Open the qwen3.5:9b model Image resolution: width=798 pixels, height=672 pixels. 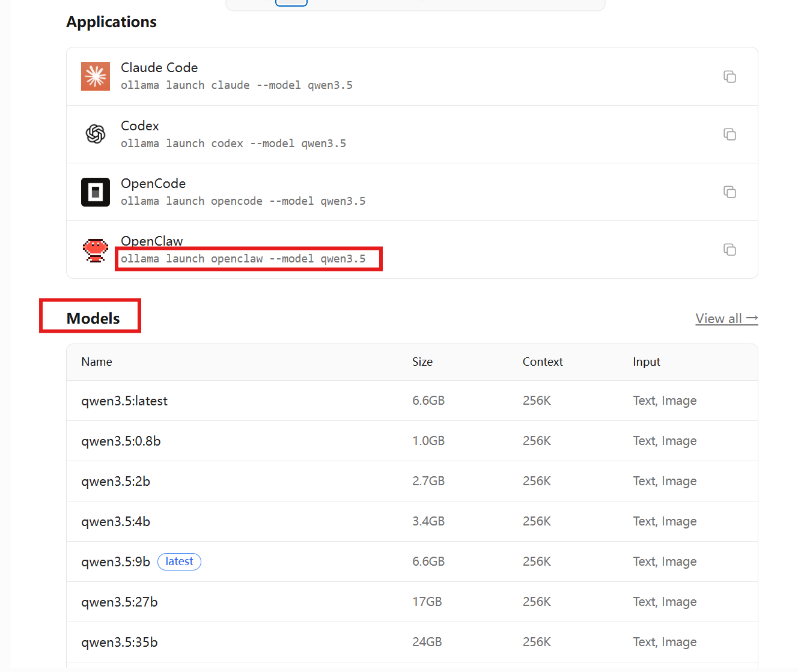coord(116,562)
